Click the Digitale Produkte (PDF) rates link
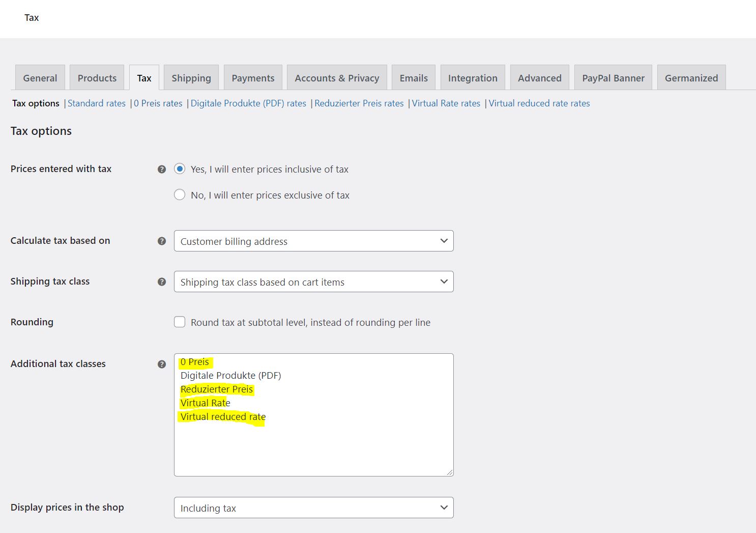 248,103
